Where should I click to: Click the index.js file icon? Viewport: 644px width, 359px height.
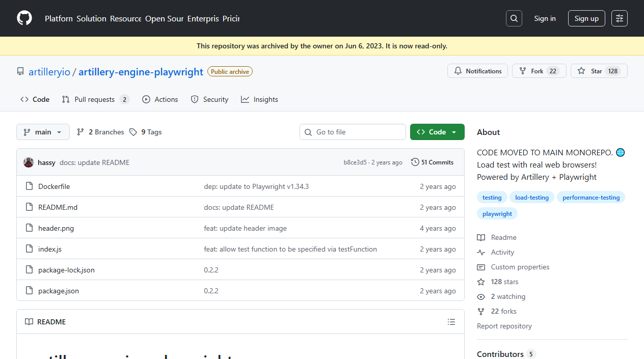[x=29, y=249]
